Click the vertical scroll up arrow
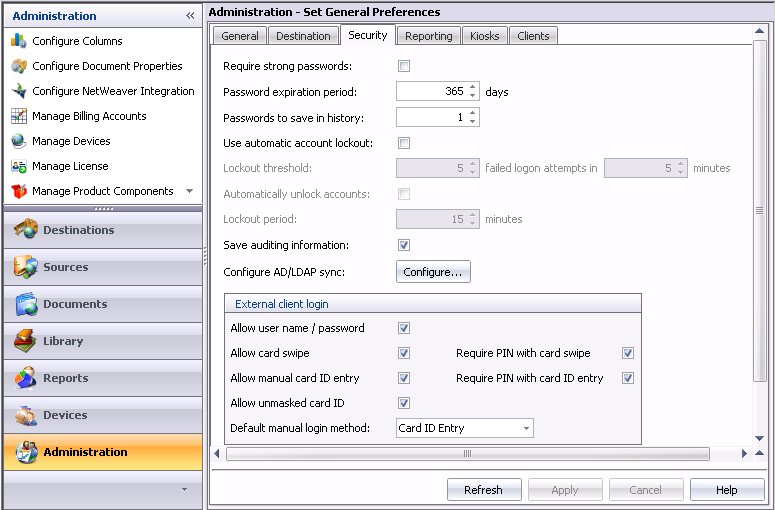Image resolution: width=775 pixels, height=510 pixels. click(760, 31)
